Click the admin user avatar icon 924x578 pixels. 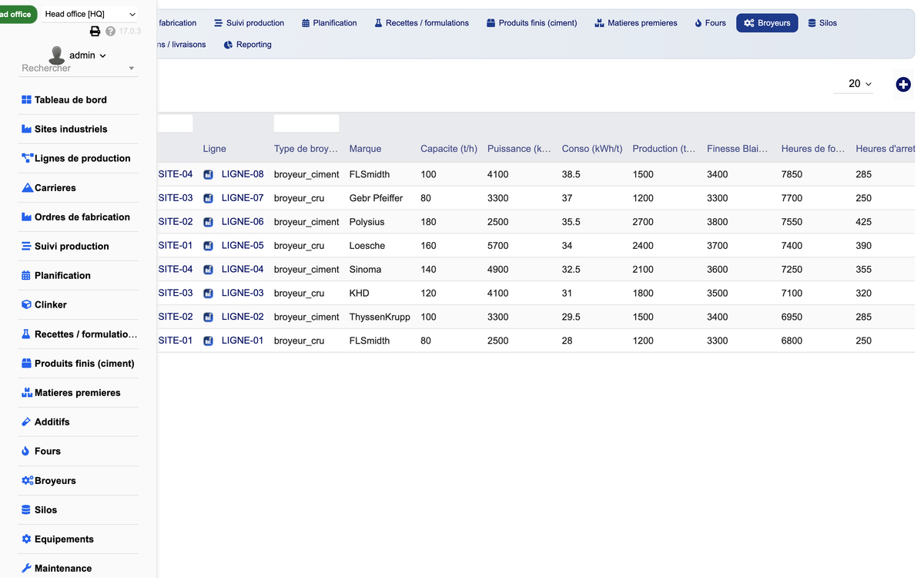[57, 55]
